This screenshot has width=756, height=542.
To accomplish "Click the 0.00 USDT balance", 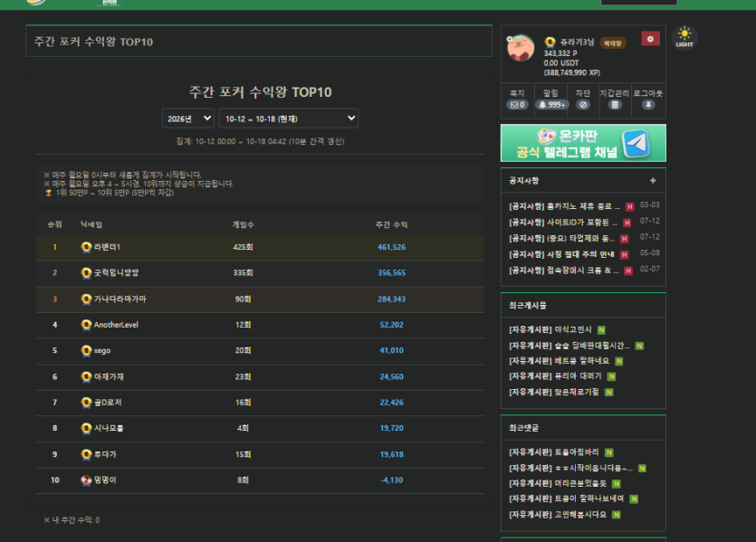I will tap(561, 62).
